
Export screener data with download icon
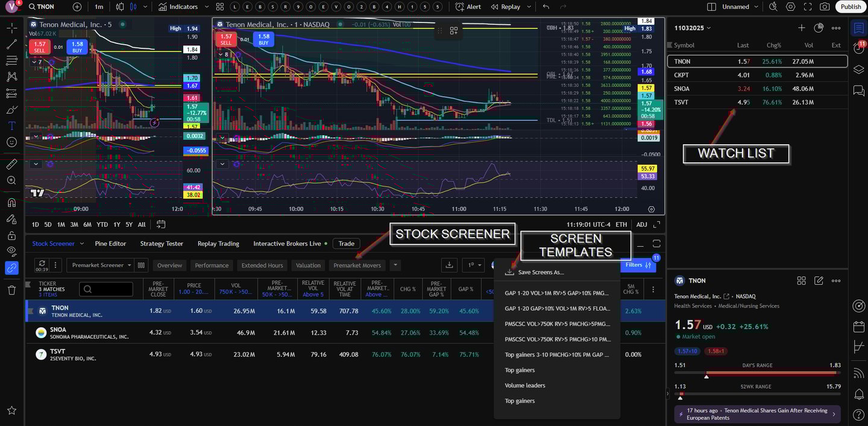pyautogui.click(x=448, y=265)
